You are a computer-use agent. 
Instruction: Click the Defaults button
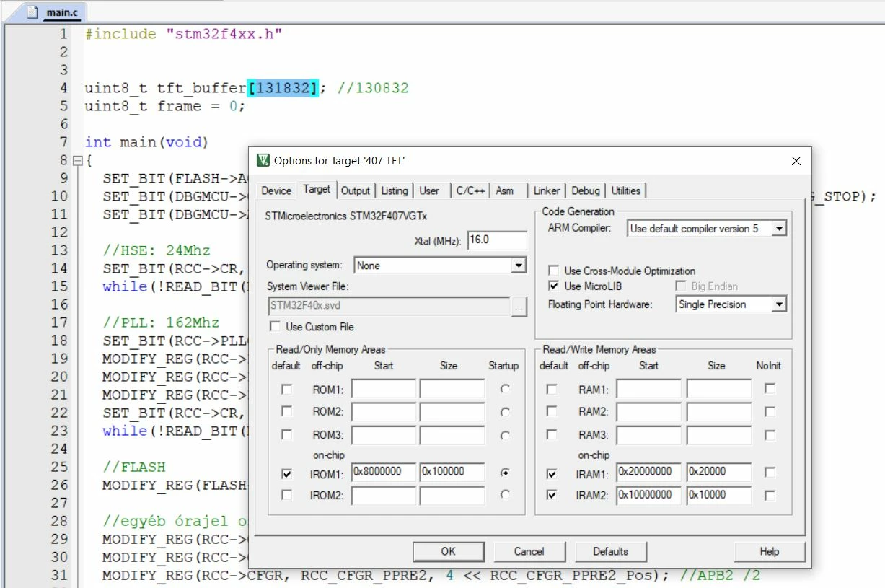point(610,551)
